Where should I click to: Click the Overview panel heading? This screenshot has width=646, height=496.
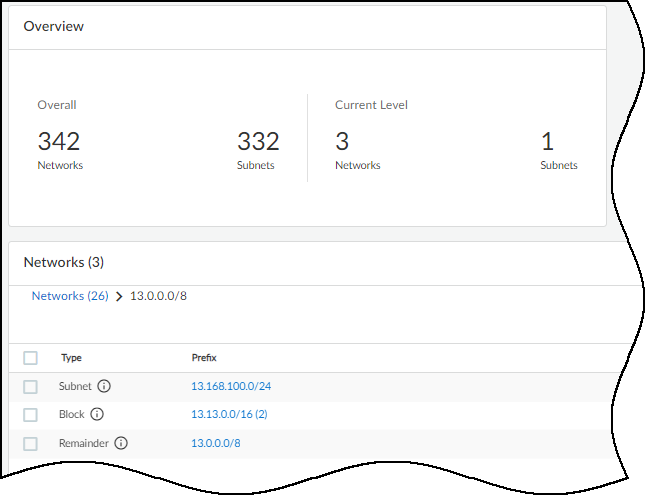click(54, 26)
